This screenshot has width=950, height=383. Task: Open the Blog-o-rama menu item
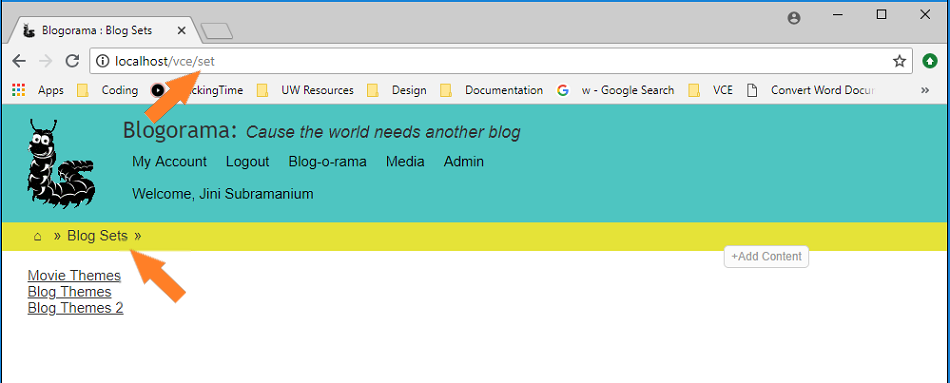[327, 162]
